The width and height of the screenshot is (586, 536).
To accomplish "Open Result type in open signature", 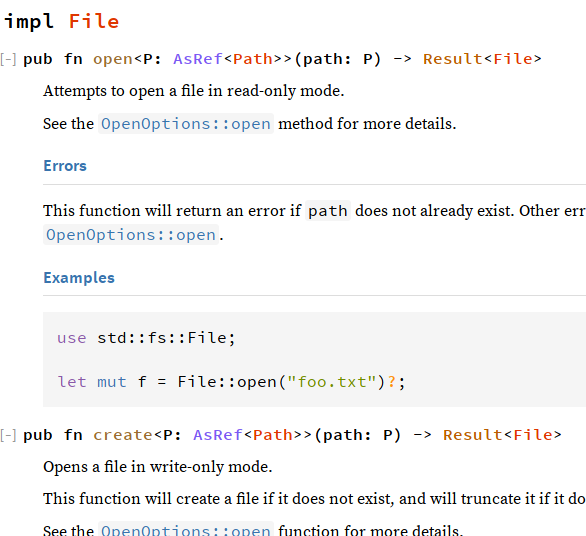I will 453,59.
